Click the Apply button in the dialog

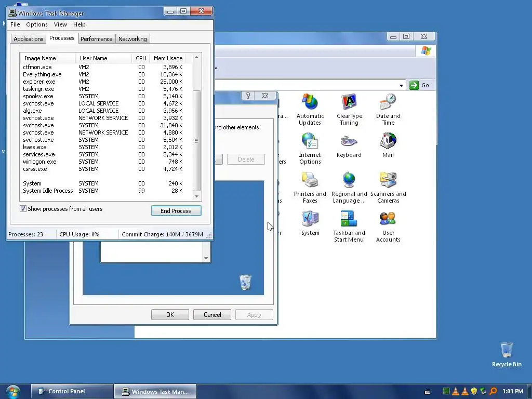coord(254,314)
